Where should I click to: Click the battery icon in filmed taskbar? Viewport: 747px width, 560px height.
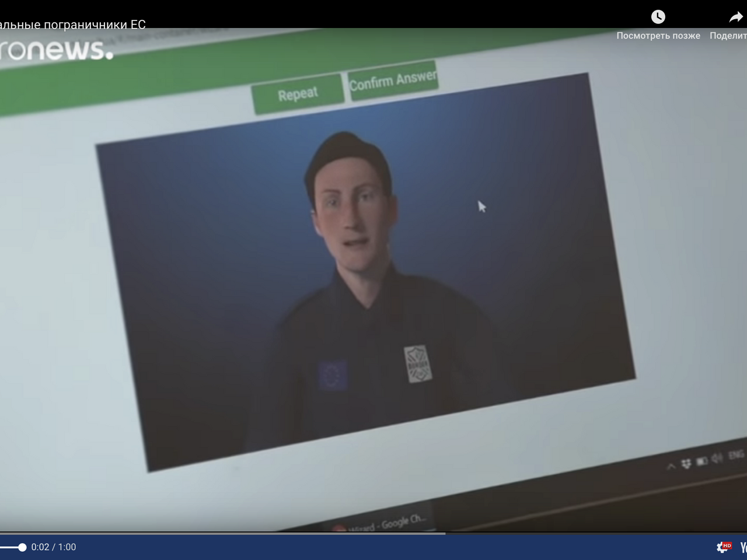coord(702,461)
